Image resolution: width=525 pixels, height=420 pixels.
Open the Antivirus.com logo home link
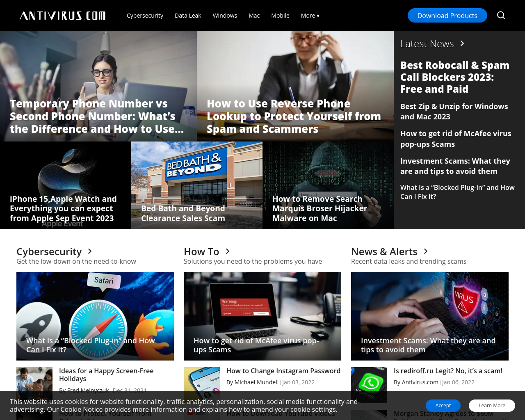click(x=62, y=16)
